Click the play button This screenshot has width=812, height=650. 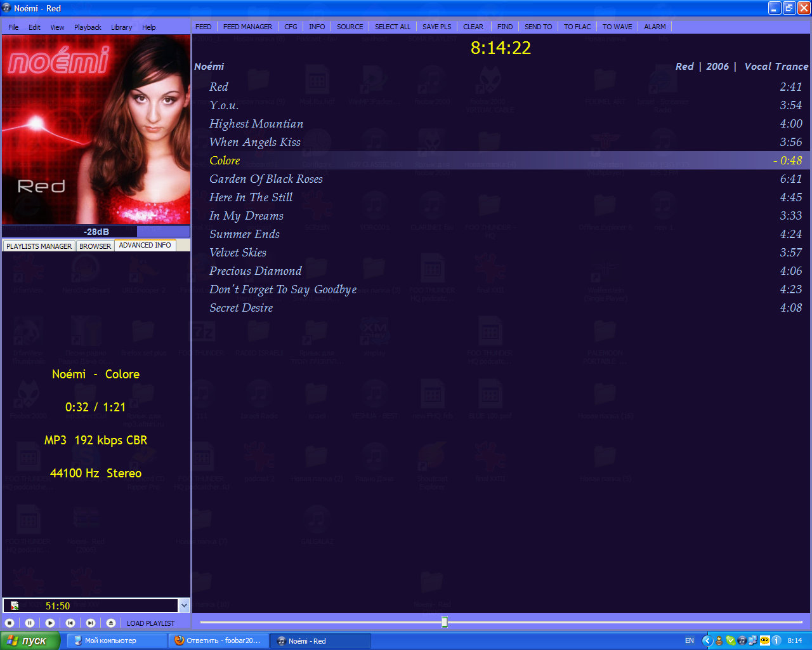pos(50,623)
